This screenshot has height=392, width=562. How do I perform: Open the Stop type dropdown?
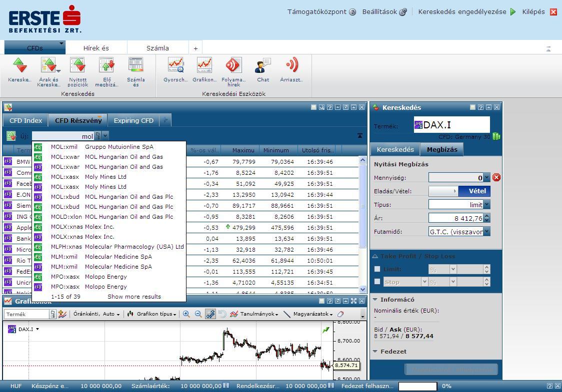coord(424,282)
